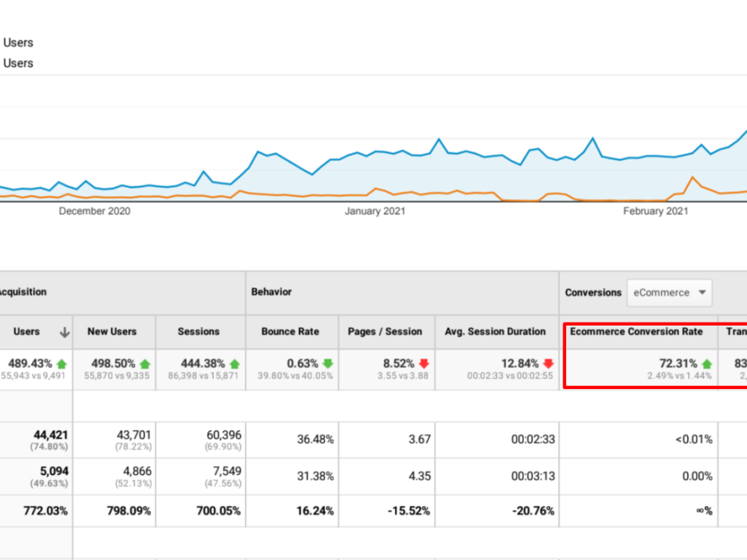The image size is (747, 560).
Task: Sort by New Users column header
Action: click(112, 332)
